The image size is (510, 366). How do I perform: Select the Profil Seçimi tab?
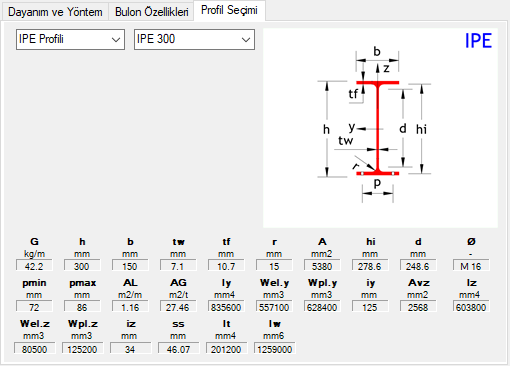click(229, 10)
